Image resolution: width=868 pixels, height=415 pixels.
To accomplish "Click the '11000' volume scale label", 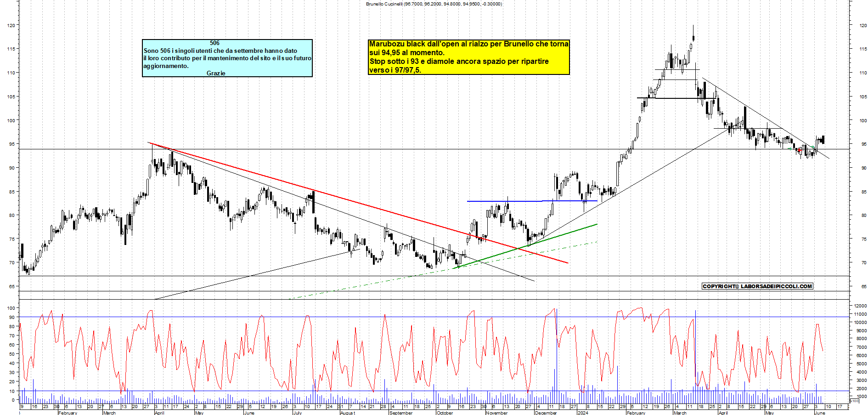I will [860, 314].
